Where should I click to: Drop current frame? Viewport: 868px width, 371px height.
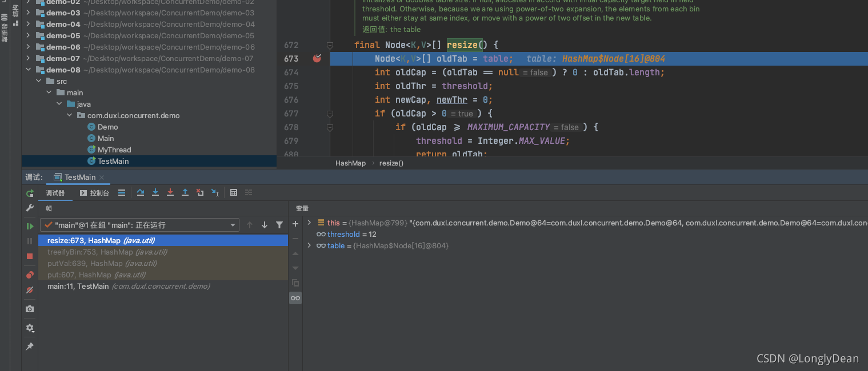pos(200,193)
